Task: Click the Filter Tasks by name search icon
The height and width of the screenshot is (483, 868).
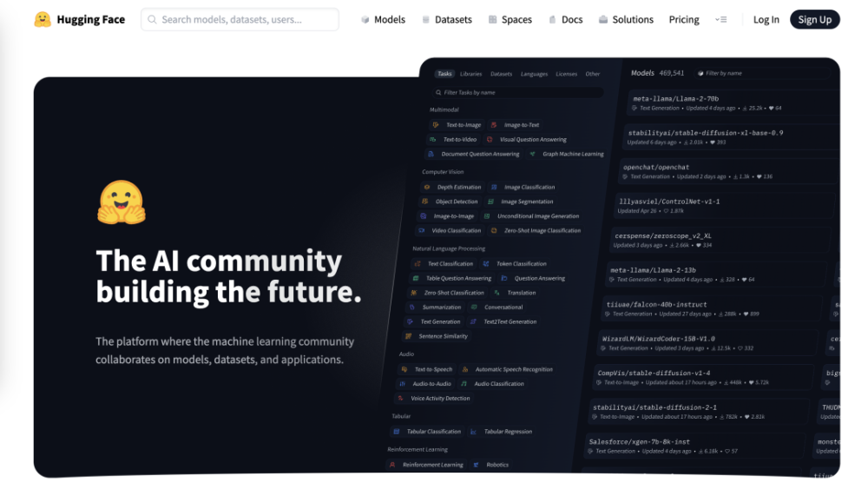Action: tap(438, 92)
